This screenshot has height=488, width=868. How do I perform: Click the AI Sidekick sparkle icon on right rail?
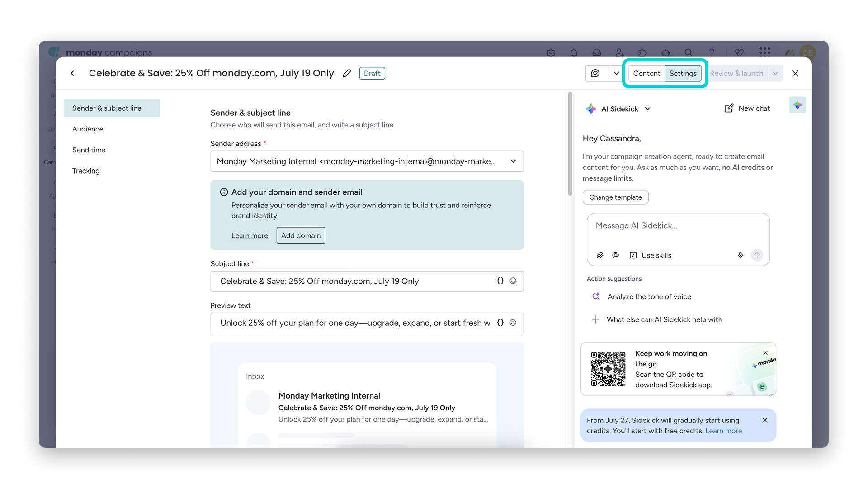click(x=797, y=105)
